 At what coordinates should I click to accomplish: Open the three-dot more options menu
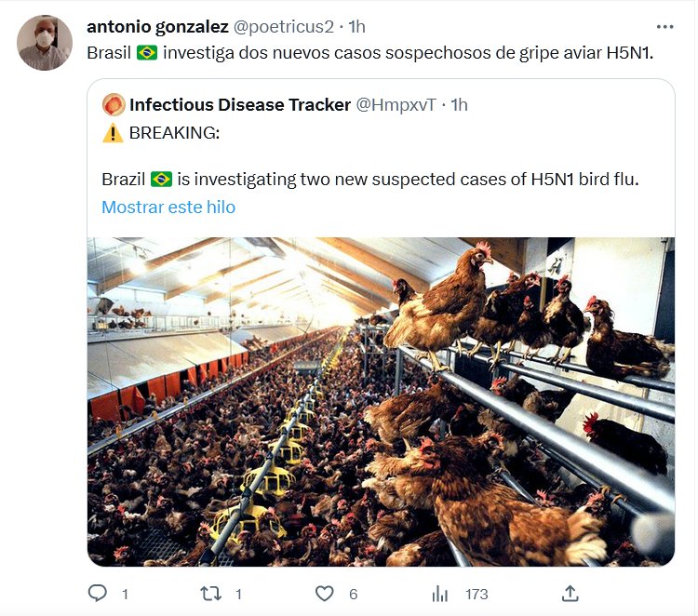(664, 27)
